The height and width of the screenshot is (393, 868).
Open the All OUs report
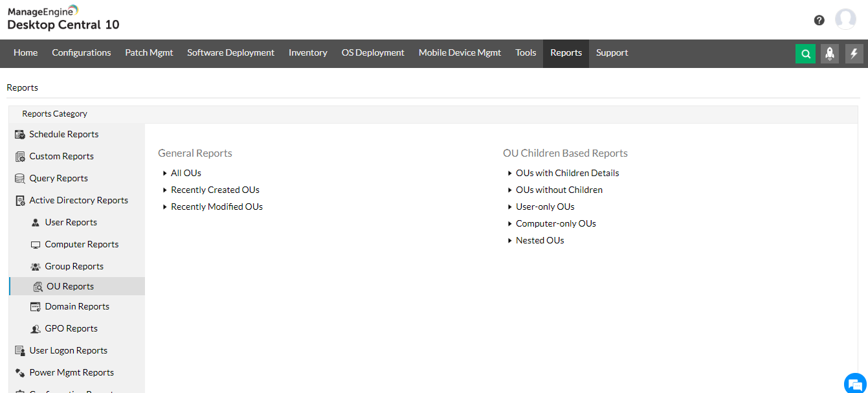[186, 173]
